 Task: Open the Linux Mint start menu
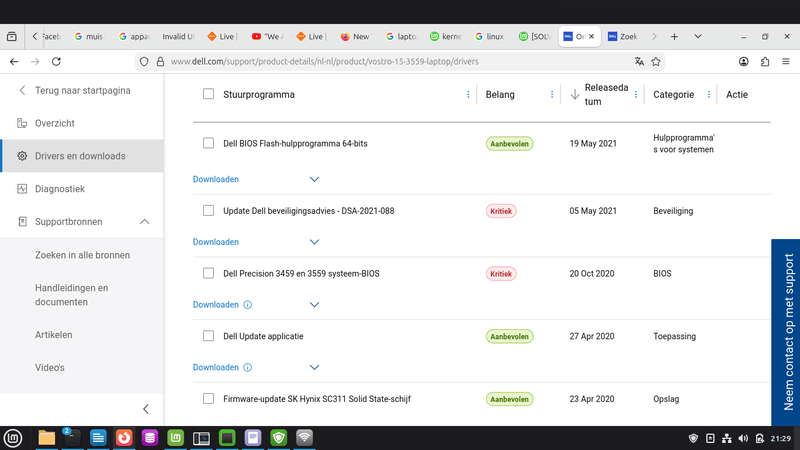(13, 438)
